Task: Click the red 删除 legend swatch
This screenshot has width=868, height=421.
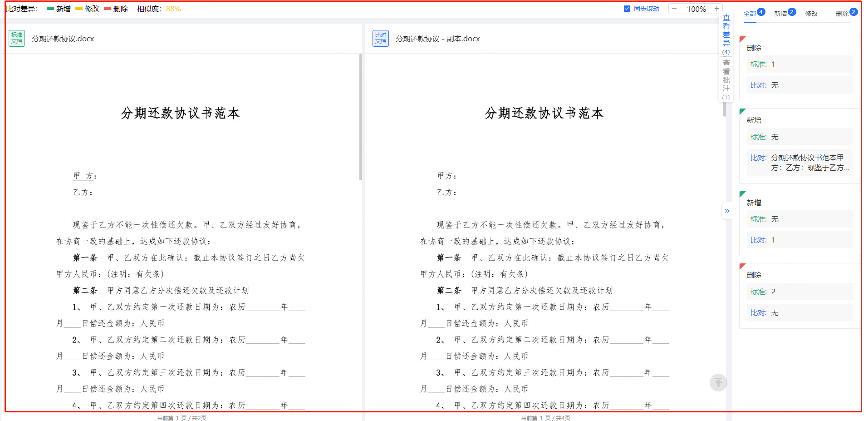Action: tap(108, 9)
